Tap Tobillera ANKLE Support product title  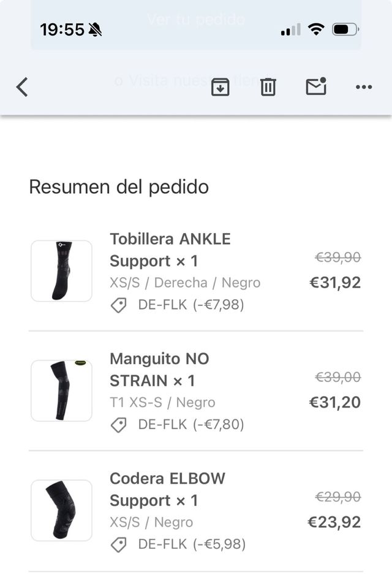(x=170, y=250)
